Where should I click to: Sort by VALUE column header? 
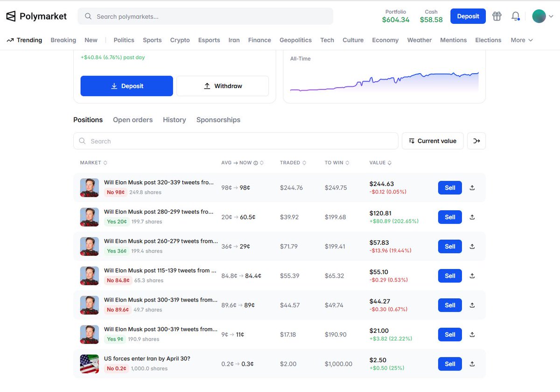[380, 163]
